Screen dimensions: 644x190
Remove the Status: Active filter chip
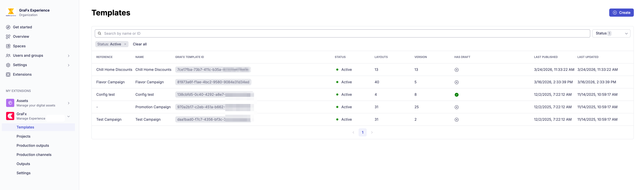point(125,44)
